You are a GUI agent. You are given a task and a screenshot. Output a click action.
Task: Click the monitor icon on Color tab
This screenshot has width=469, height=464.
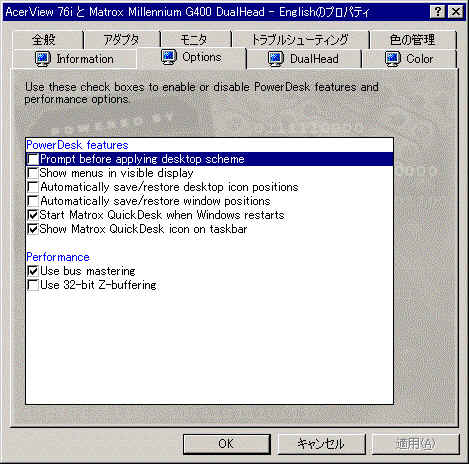pyautogui.click(x=392, y=59)
